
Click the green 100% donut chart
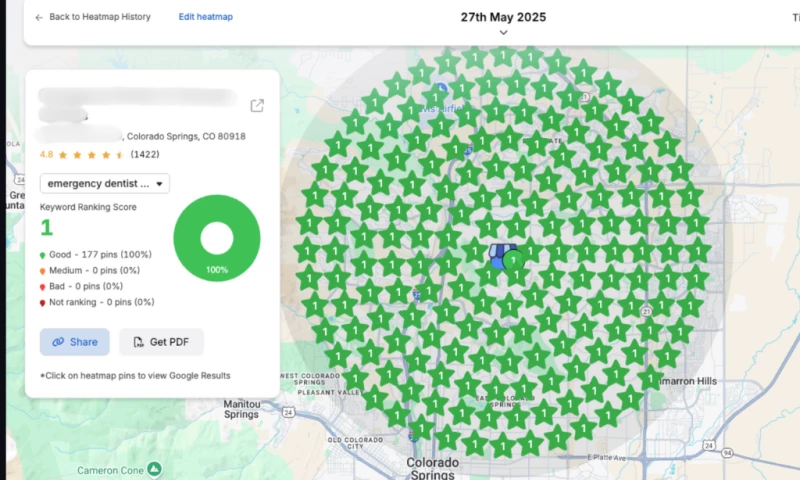tap(216, 239)
